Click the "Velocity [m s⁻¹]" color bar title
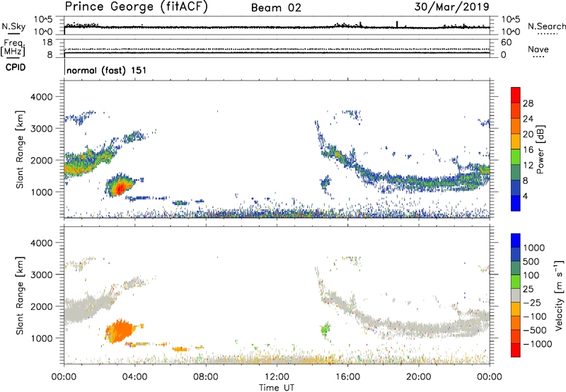Screen dimensions: 566x392 point(559,296)
